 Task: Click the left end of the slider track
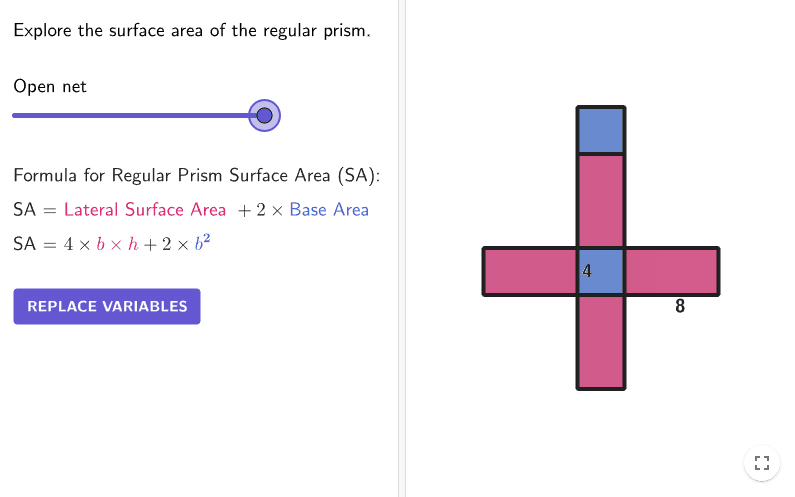[x=16, y=116]
